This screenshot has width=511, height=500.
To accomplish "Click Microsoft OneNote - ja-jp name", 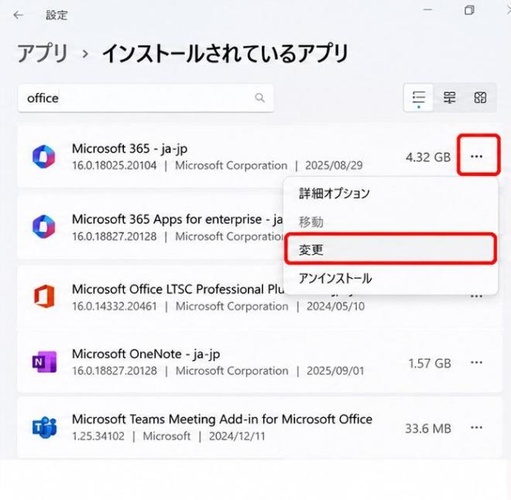I will click(146, 354).
